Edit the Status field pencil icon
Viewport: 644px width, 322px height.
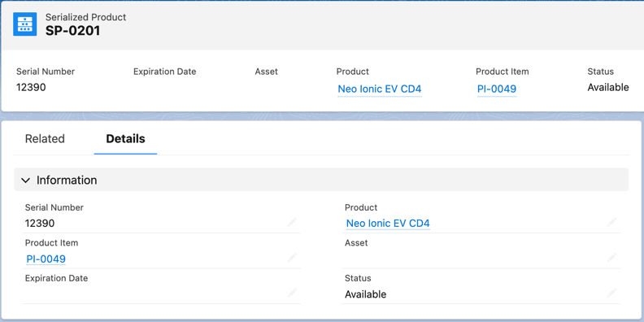pyautogui.click(x=611, y=293)
